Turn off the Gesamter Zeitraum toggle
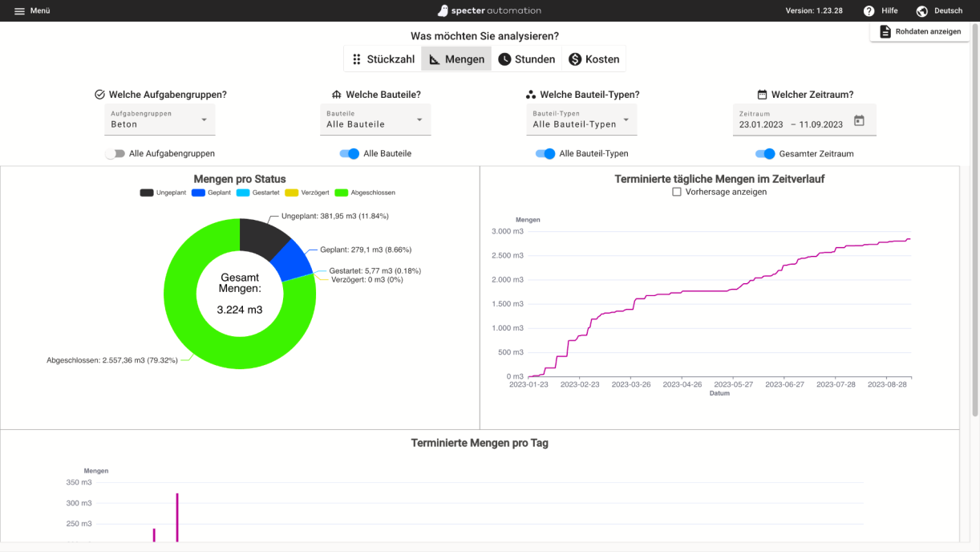The height and width of the screenshot is (552, 980). (766, 153)
